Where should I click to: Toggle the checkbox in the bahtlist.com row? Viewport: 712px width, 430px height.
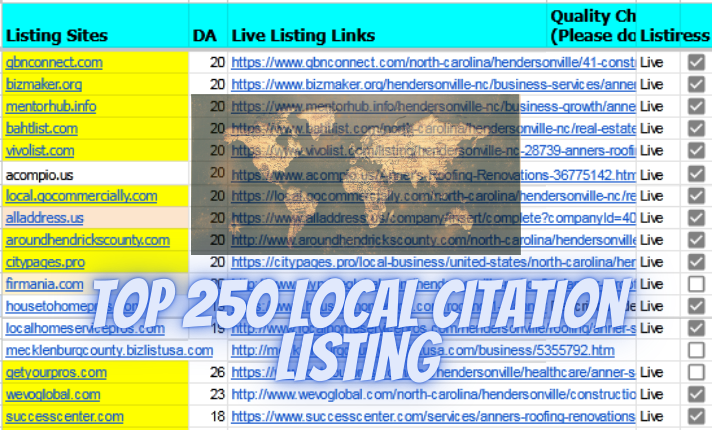pyautogui.click(x=696, y=128)
